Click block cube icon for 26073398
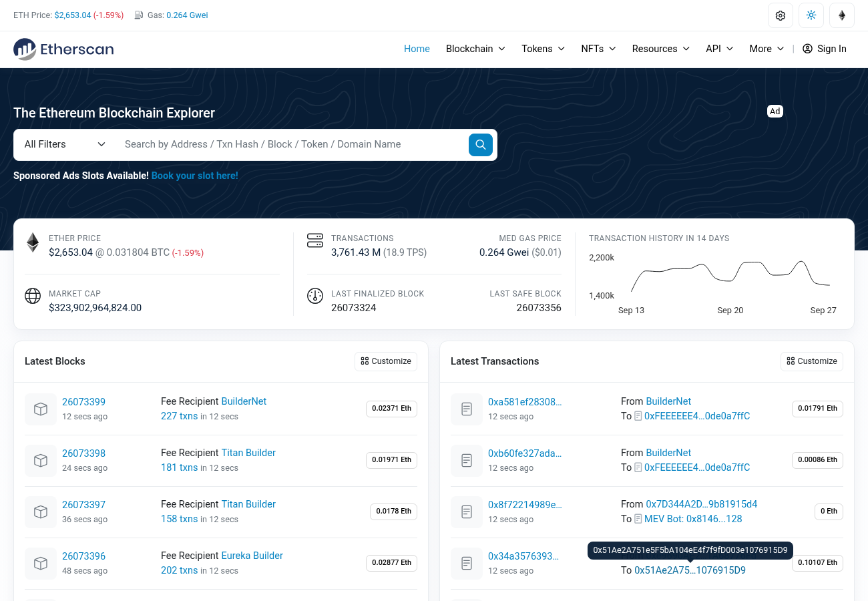This screenshot has width=868, height=601. click(41, 461)
